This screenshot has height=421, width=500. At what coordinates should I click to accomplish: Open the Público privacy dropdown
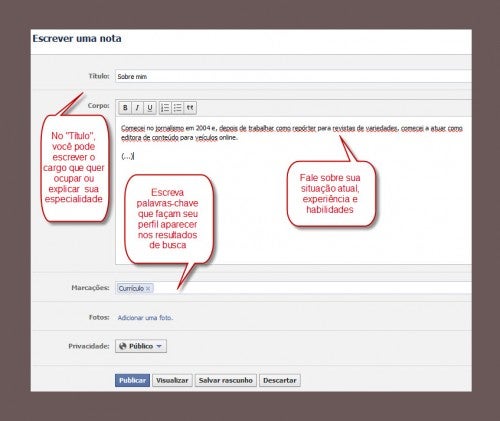(x=141, y=346)
